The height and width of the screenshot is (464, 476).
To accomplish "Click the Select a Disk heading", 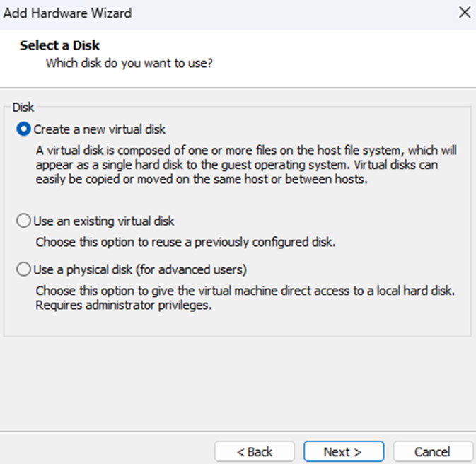I will [59, 46].
